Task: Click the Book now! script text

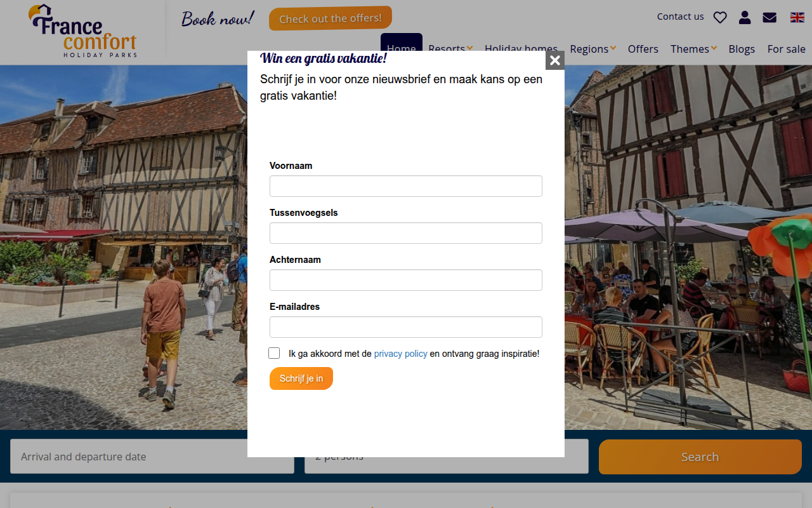Action: [x=218, y=18]
